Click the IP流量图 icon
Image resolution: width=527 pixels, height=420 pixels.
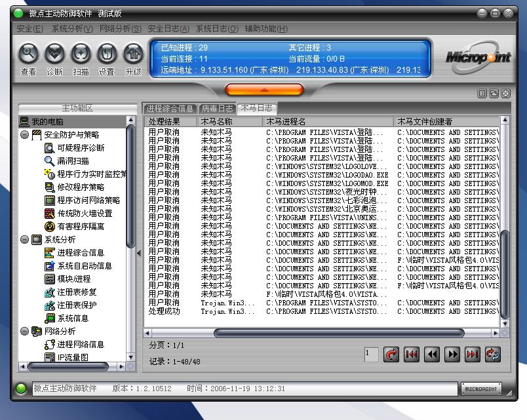point(49,357)
